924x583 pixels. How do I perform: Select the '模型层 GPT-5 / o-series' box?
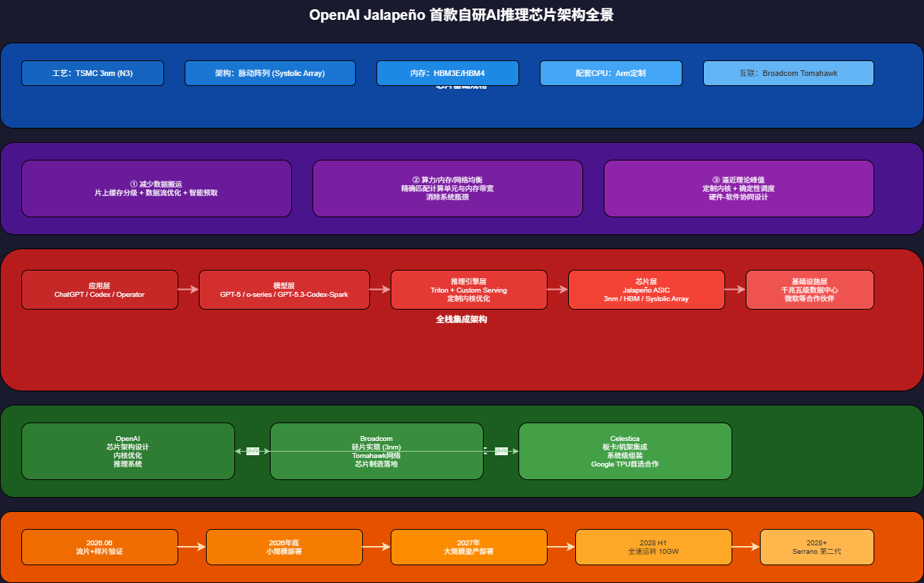click(x=284, y=290)
